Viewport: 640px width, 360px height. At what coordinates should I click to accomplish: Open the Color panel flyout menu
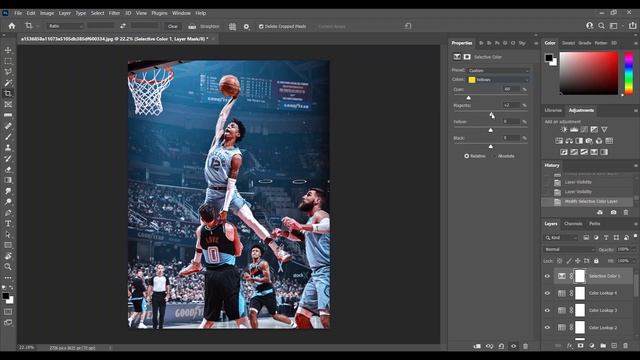pos(635,43)
